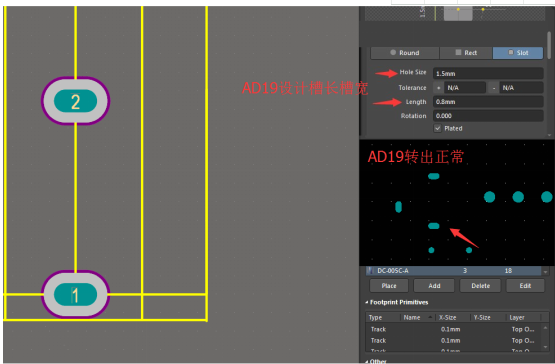Image resolution: width=555 pixels, height=364 pixels.
Task: Click the Edit footprint button
Action: (x=525, y=286)
